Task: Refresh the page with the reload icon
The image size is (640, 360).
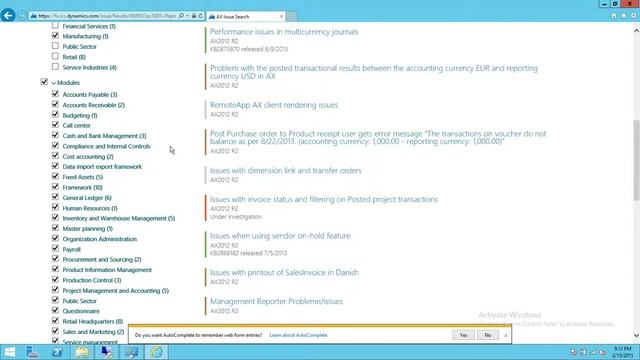Action: tap(200, 16)
